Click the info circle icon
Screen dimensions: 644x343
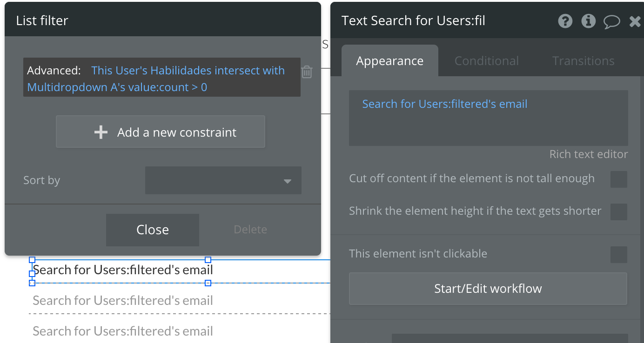pos(589,21)
